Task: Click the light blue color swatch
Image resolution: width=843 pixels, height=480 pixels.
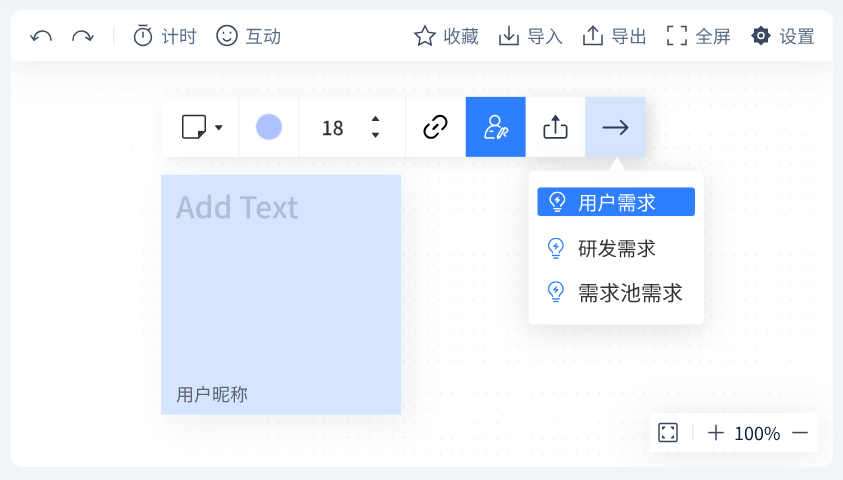Action: click(x=269, y=127)
